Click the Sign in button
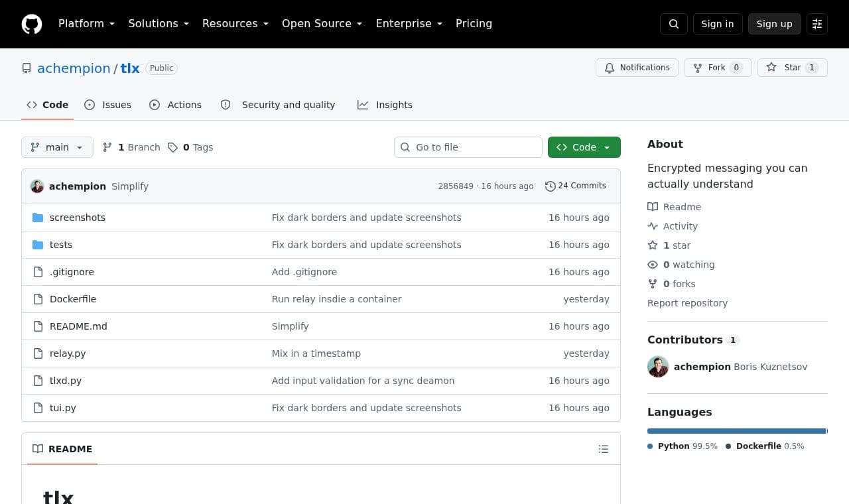 [x=718, y=24]
